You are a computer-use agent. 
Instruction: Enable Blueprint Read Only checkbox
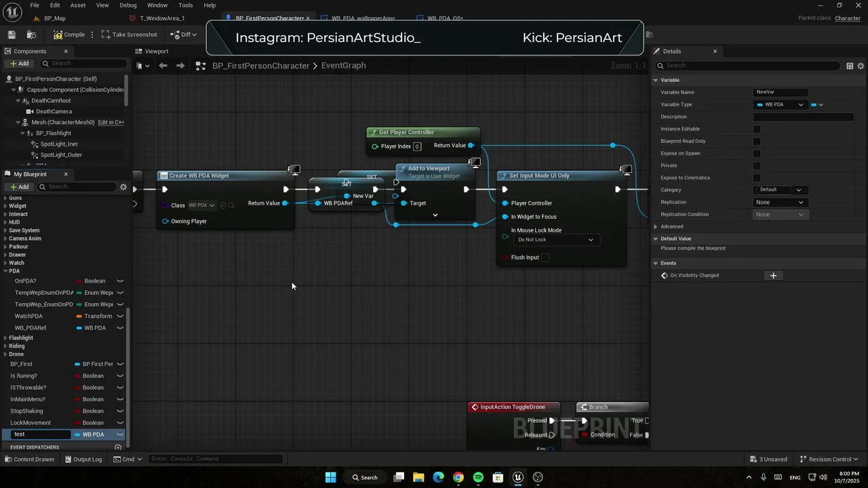[757, 141]
